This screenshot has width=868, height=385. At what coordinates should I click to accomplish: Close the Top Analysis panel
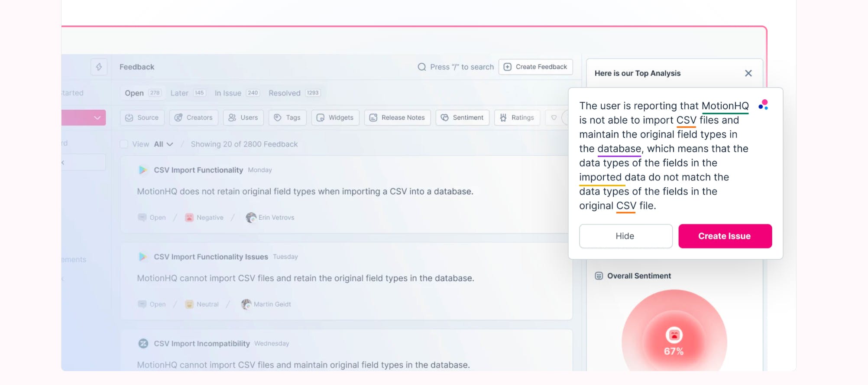coord(748,73)
